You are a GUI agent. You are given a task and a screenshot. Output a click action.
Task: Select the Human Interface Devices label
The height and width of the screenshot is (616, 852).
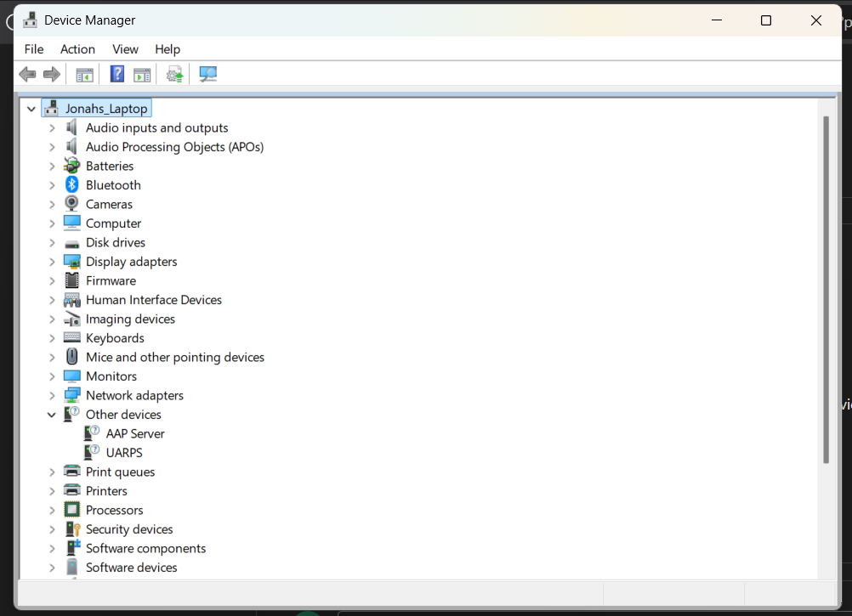(x=154, y=300)
